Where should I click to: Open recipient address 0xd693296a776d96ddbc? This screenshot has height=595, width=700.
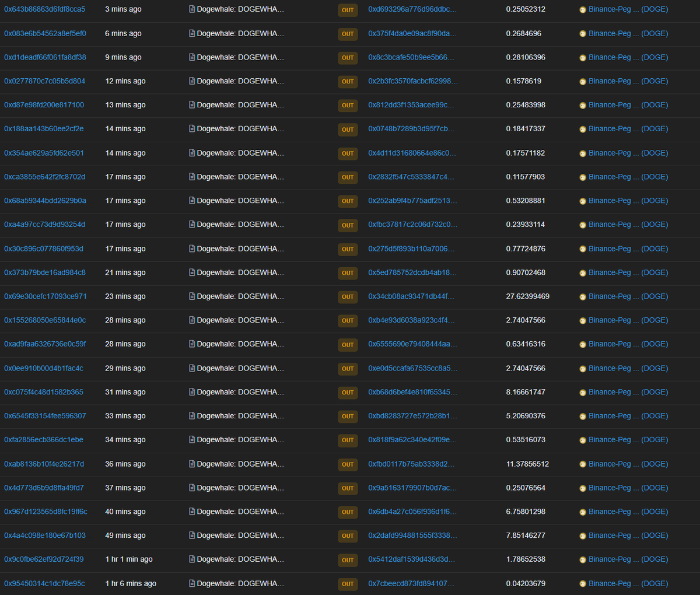coord(412,9)
